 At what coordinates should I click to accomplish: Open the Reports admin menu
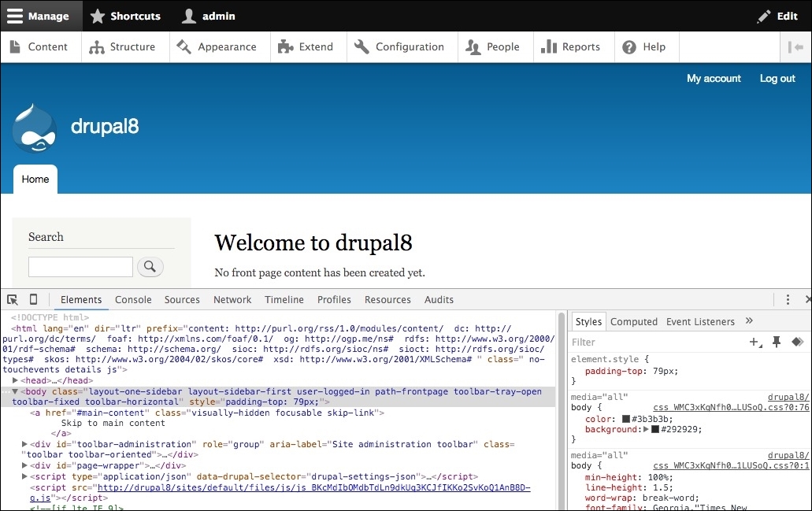pyautogui.click(x=574, y=47)
